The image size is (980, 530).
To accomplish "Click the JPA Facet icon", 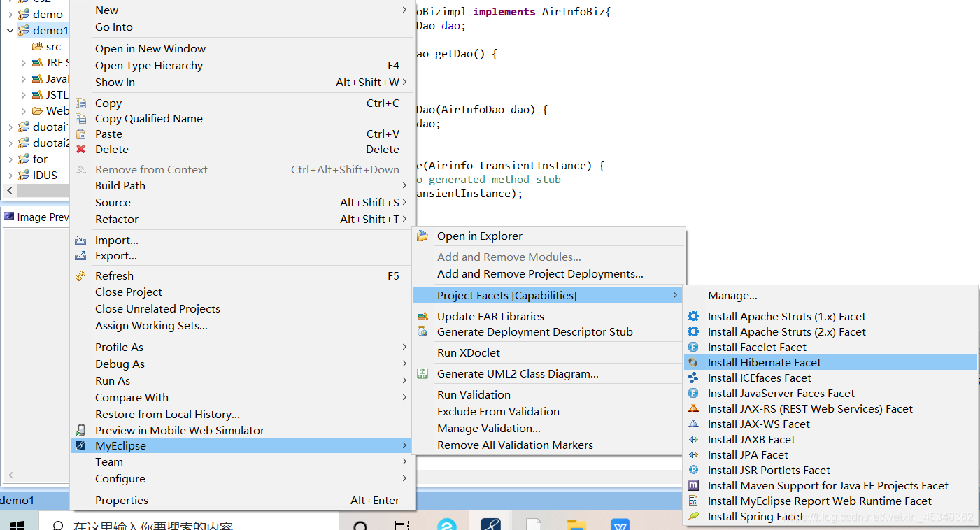I will point(693,454).
